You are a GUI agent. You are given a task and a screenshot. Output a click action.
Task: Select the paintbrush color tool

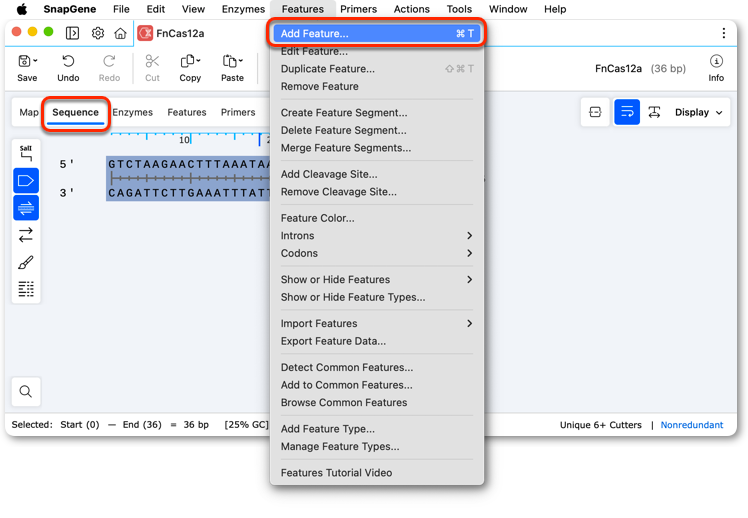click(26, 262)
